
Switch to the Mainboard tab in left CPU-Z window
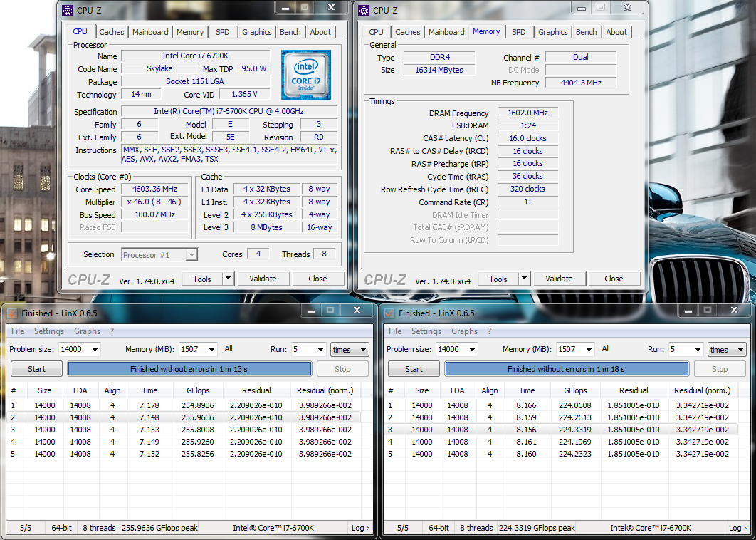click(x=150, y=32)
